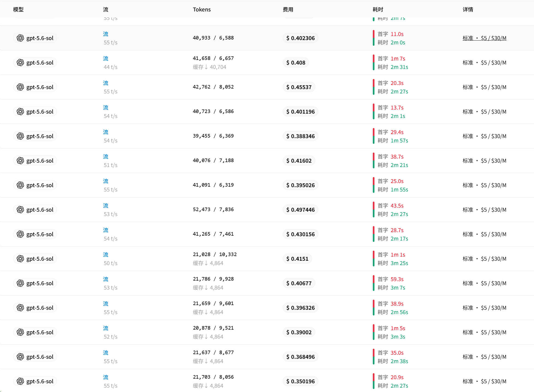Viewport: 534px width, 392px height.
Task: Click the OpenAI logo in the $0.402306 row
Action: (20, 38)
